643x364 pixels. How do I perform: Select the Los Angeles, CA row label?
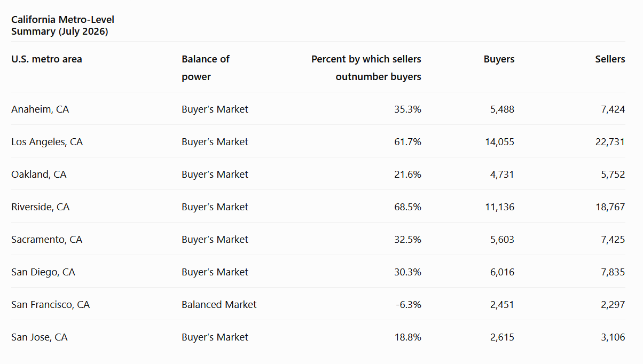[x=47, y=142]
